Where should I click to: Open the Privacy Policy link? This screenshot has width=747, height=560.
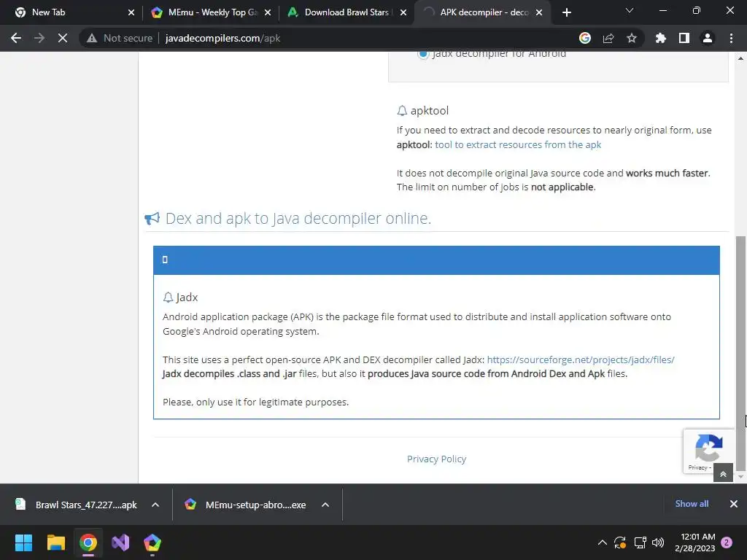point(436,459)
